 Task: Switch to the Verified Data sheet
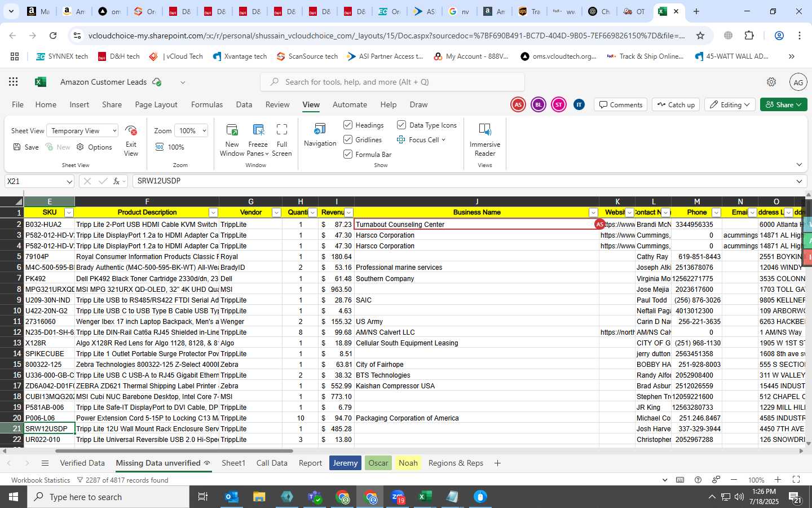(82, 463)
